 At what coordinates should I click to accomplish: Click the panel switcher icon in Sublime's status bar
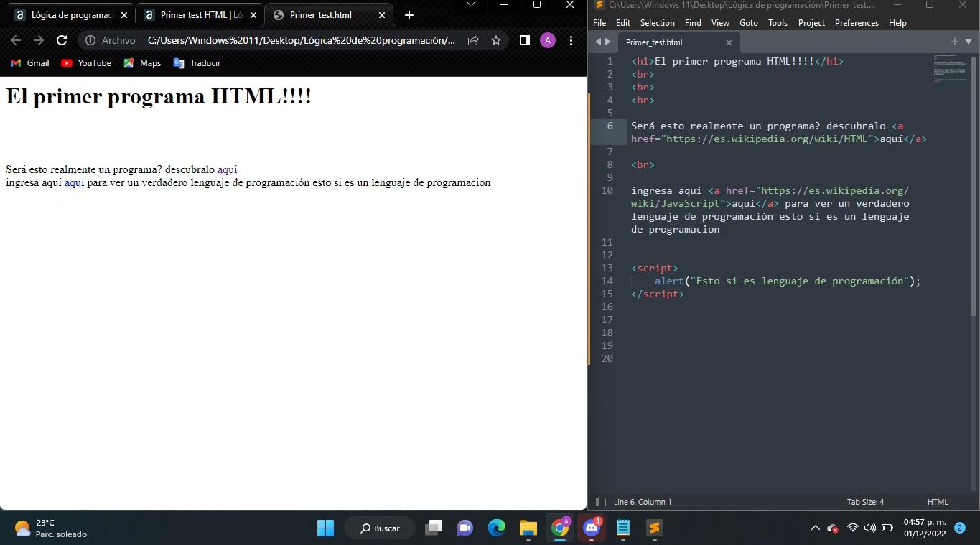pos(601,502)
